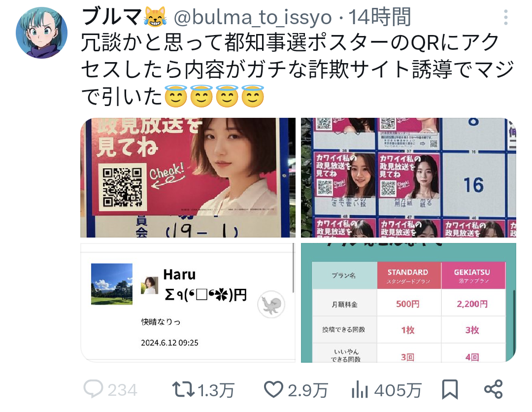This screenshot has height=412, width=532.
Task: Open Haru profile post screenshot image
Action: (x=188, y=303)
